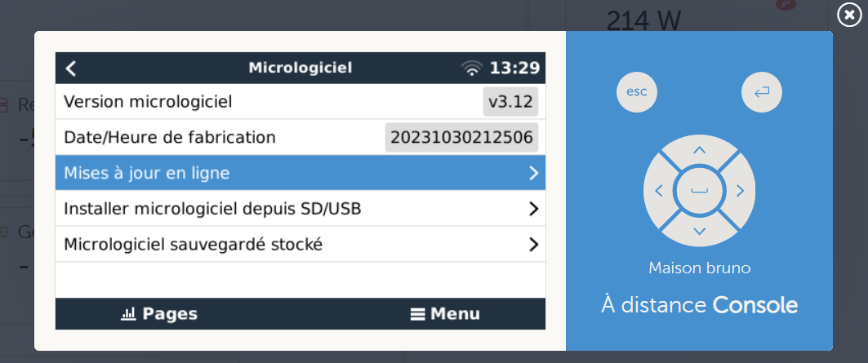Click the right arrow on the directional pad
The width and height of the screenshot is (868, 363).
(x=740, y=191)
